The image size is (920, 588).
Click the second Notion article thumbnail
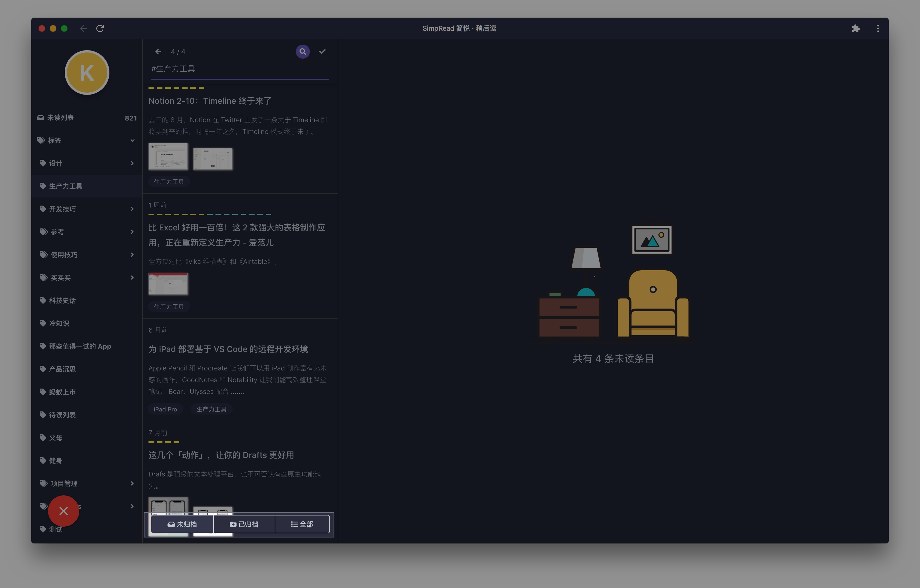coord(213,159)
